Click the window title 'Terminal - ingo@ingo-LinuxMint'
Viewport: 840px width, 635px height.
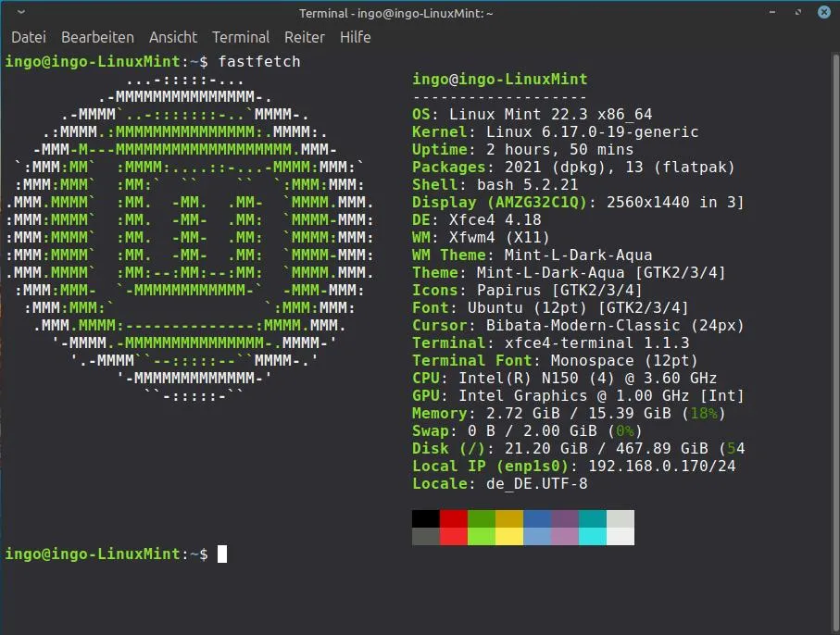tap(395, 13)
